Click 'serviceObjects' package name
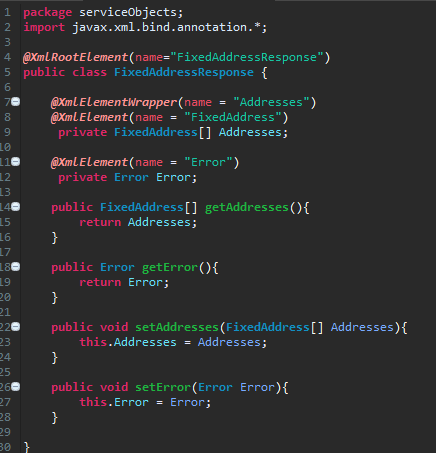 click(x=128, y=12)
